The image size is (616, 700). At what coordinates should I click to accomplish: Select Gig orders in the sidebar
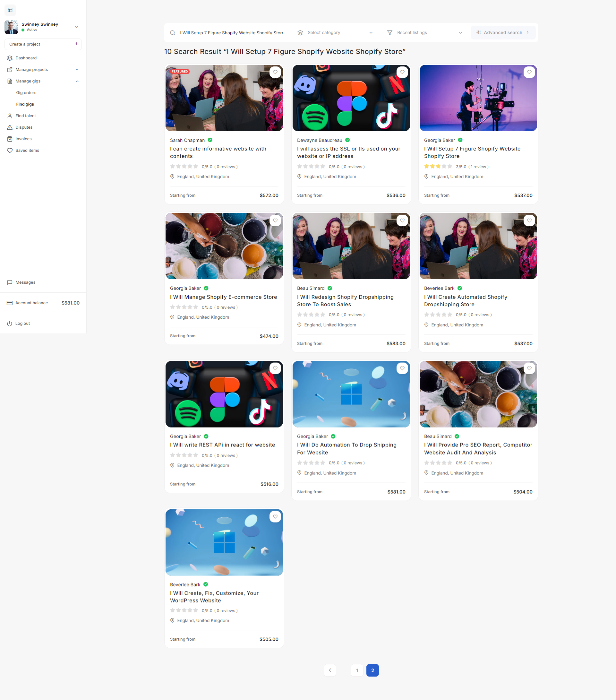click(26, 92)
